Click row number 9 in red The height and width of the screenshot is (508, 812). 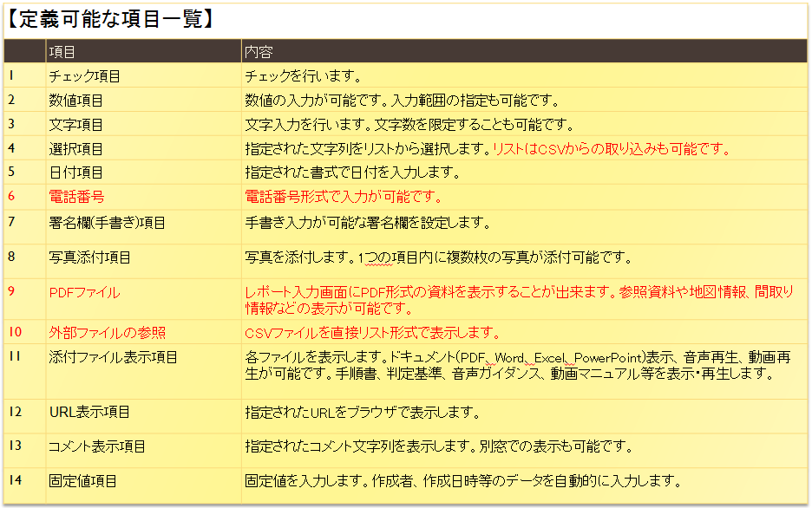(x=11, y=291)
